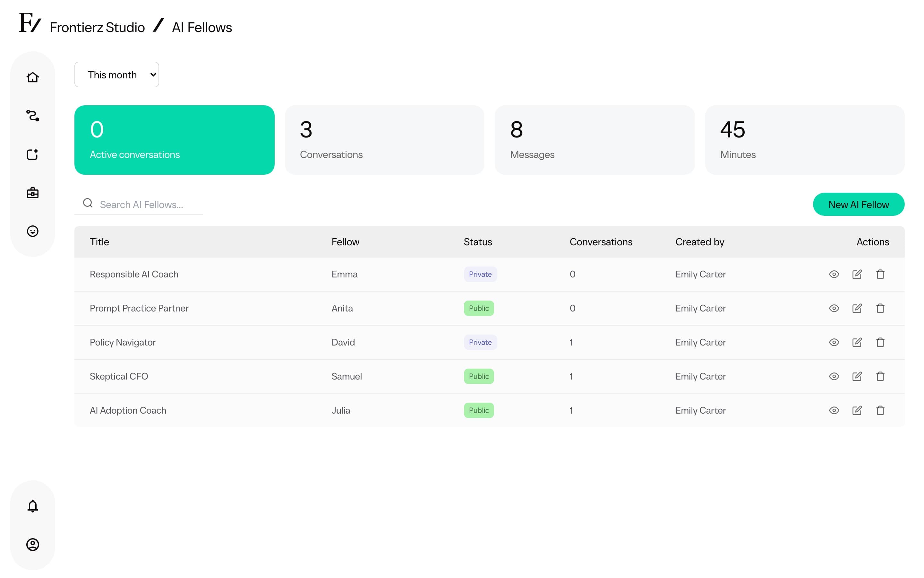
Task: Select the Minutes stat card
Action: coord(805,140)
